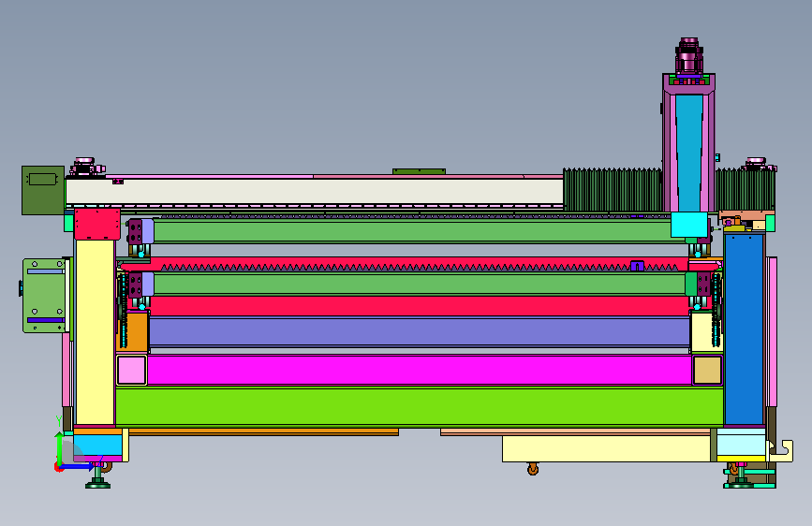
Task: Select the small purple block on the rack
Action: coord(638,266)
